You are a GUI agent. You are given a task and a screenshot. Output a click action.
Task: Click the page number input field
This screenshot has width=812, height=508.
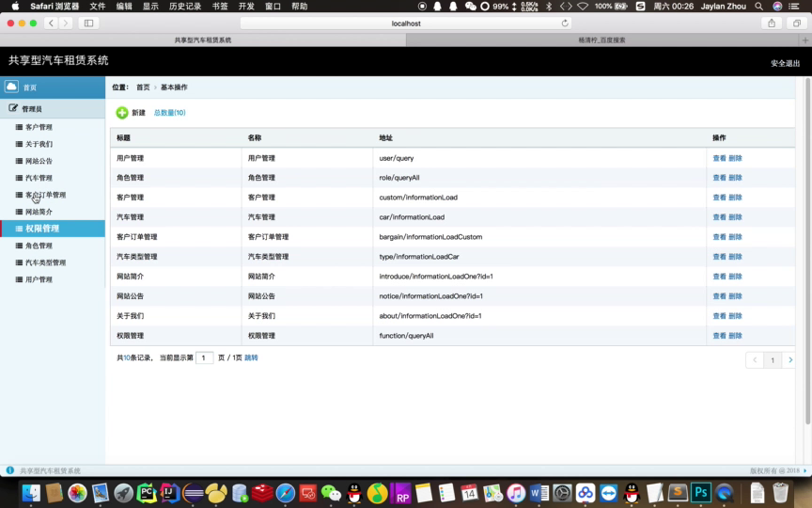tap(205, 357)
